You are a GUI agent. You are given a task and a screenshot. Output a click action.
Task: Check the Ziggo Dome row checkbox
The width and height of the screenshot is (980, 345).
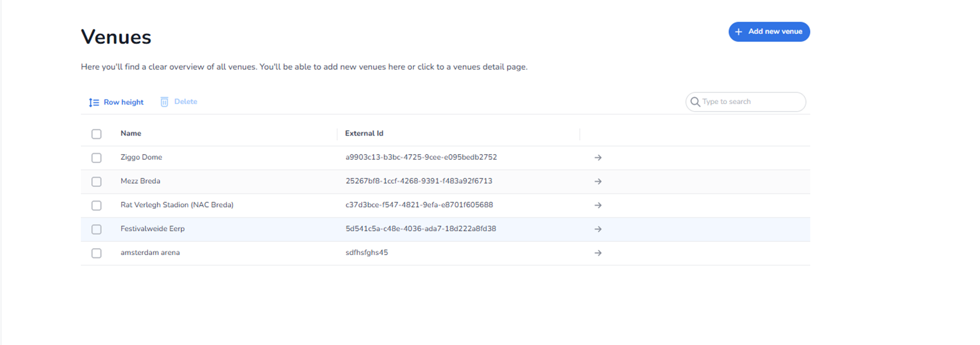coord(97,158)
